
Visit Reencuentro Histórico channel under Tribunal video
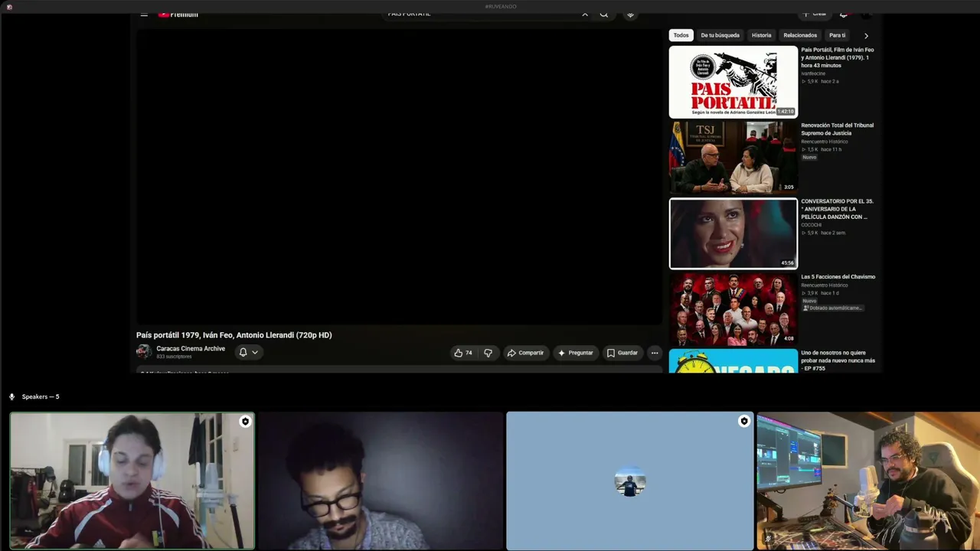[x=824, y=142]
